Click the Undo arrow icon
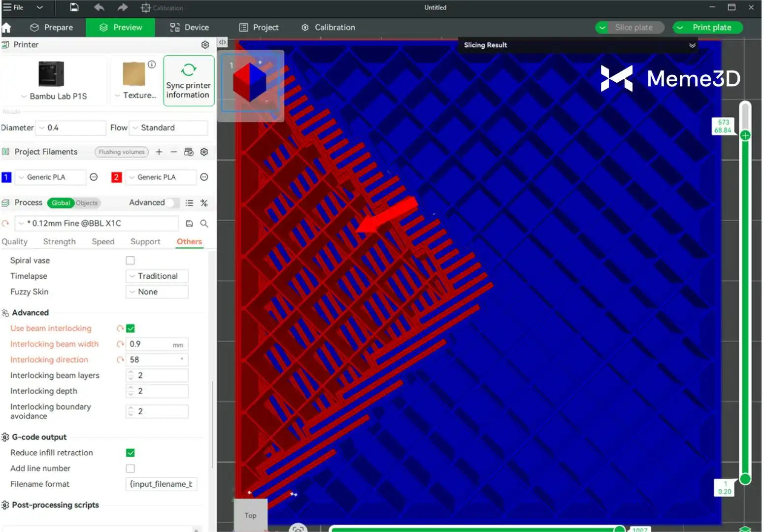Image resolution: width=764 pixels, height=532 pixels. pos(99,7)
